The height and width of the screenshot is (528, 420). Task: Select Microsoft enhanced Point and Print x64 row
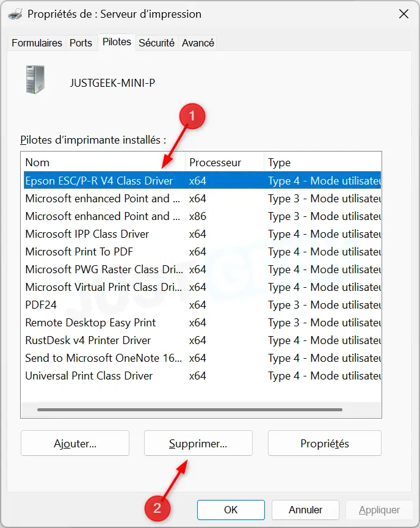[x=202, y=199]
